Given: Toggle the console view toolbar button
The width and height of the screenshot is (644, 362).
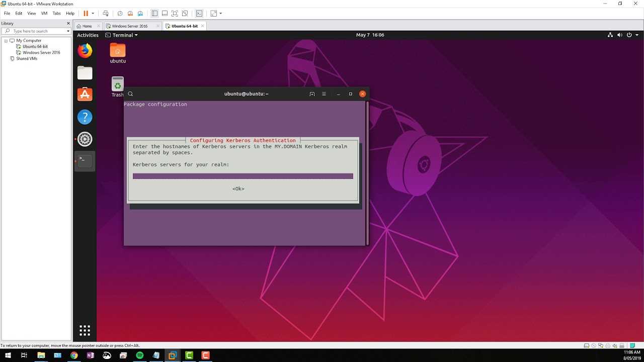Looking at the screenshot, I should tap(199, 14).
